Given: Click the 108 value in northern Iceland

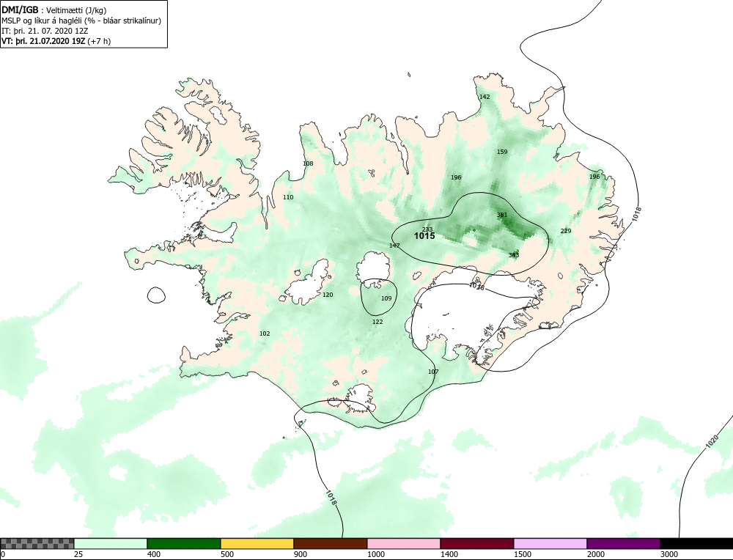Looking at the screenshot, I should click(308, 163).
